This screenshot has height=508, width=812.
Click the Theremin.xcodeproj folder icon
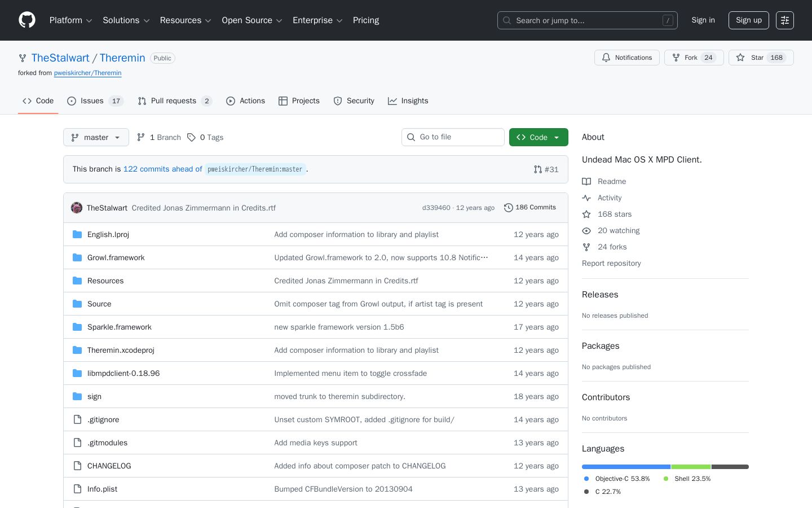point(77,350)
